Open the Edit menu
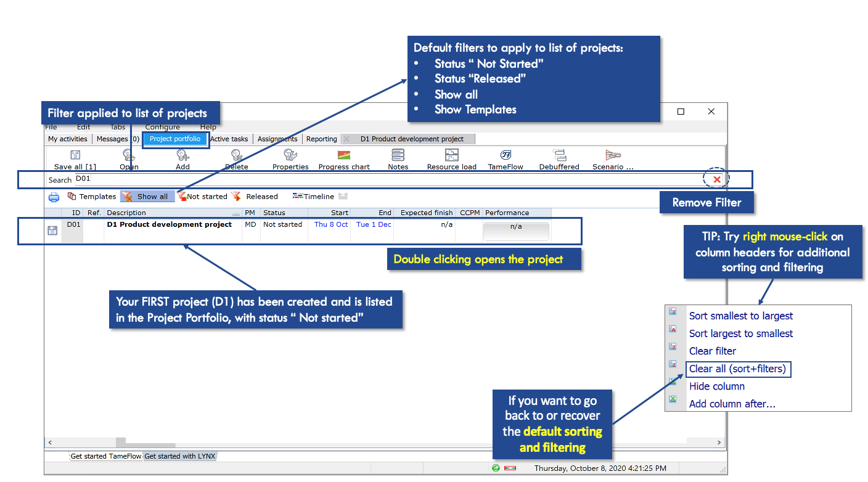 click(84, 127)
